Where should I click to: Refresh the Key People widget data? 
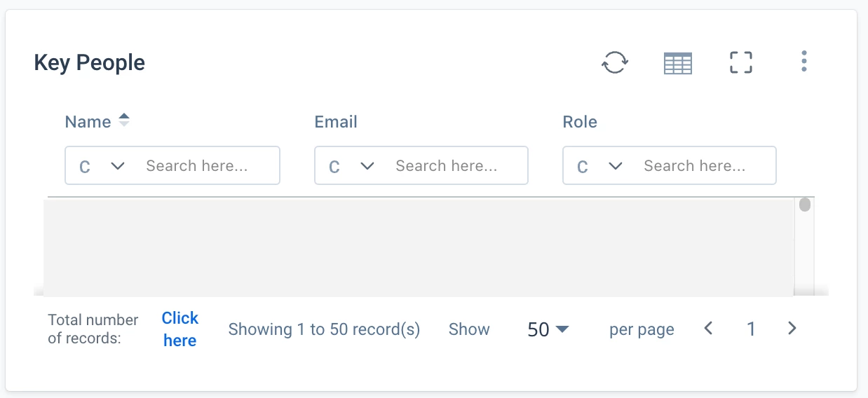tap(615, 62)
